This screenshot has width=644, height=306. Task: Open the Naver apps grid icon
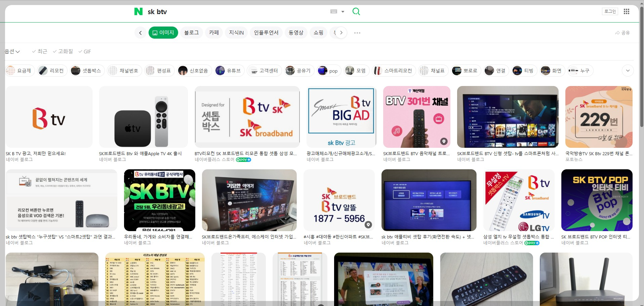(627, 11)
